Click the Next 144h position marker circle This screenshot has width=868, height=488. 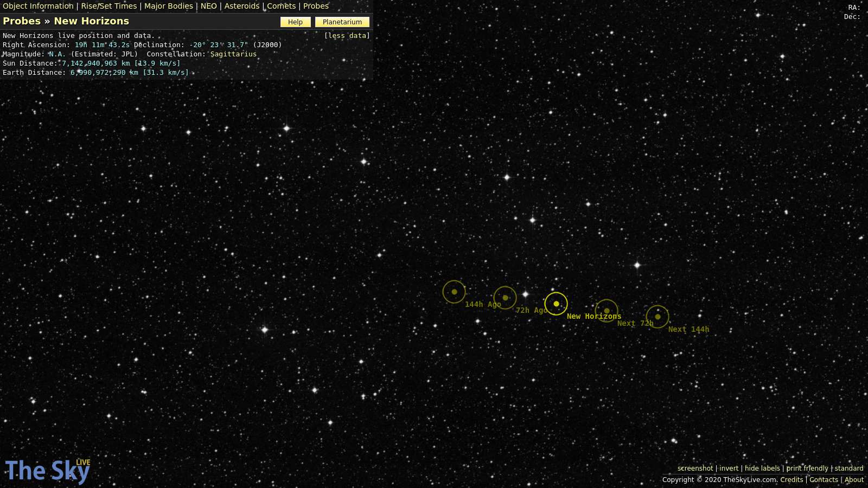(x=658, y=317)
